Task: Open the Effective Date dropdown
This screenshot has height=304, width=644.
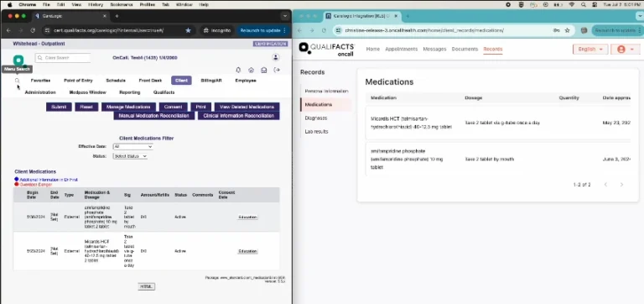Action: click(x=132, y=146)
